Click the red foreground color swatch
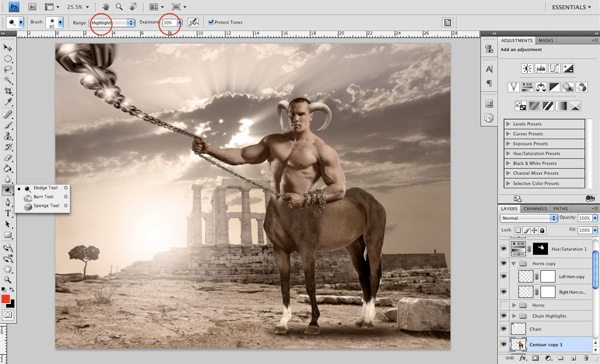Screen dimensions: 600x364 tap(5, 299)
